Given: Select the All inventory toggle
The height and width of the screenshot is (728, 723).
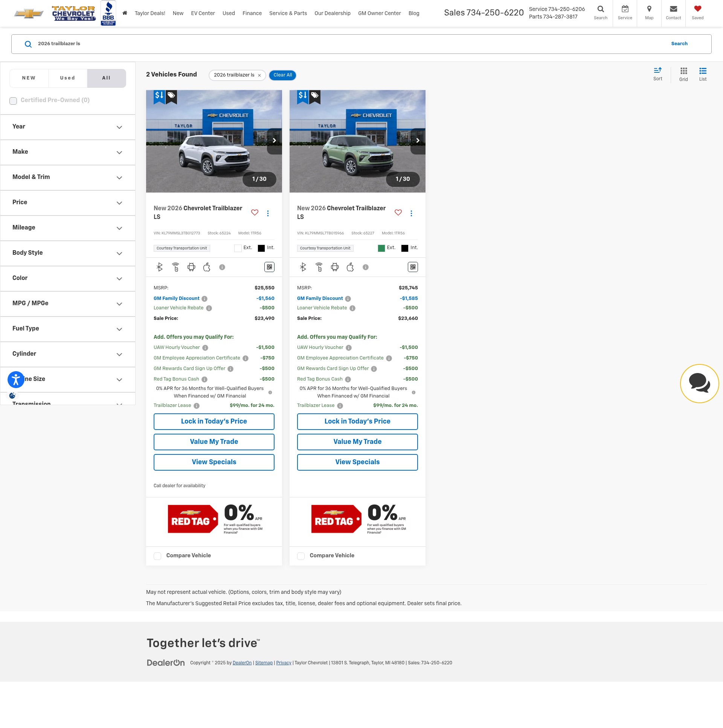Looking at the screenshot, I should tap(107, 78).
